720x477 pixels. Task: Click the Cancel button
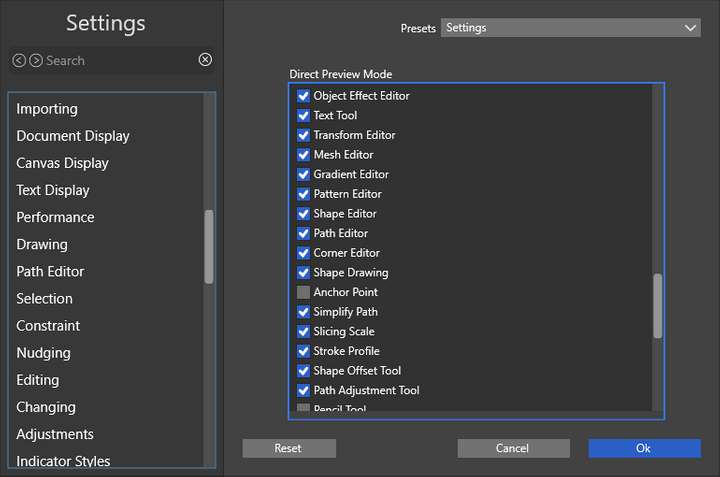point(513,448)
